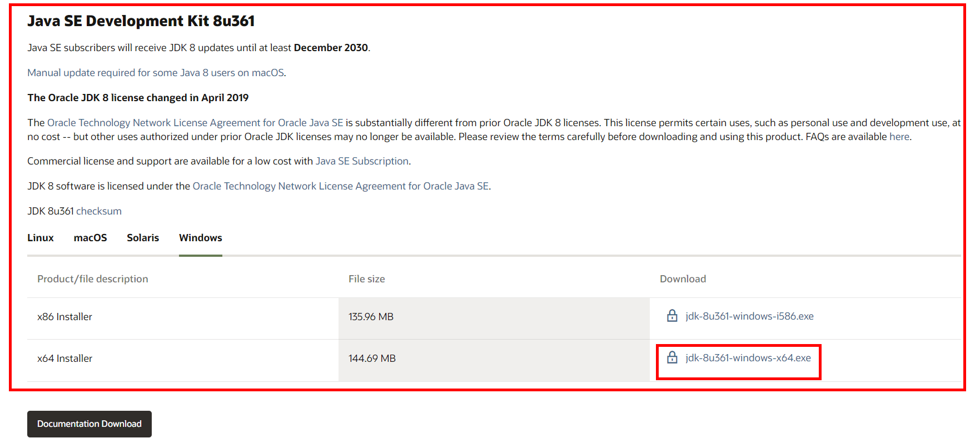Open the JDK 8u361 checksum link

pos(98,211)
